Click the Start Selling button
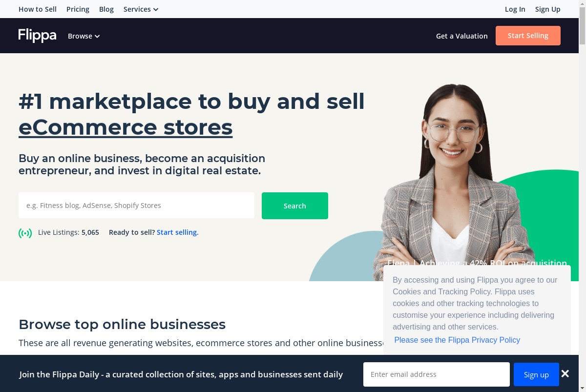The width and height of the screenshot is (586, 392). click(x=528, y=36)
